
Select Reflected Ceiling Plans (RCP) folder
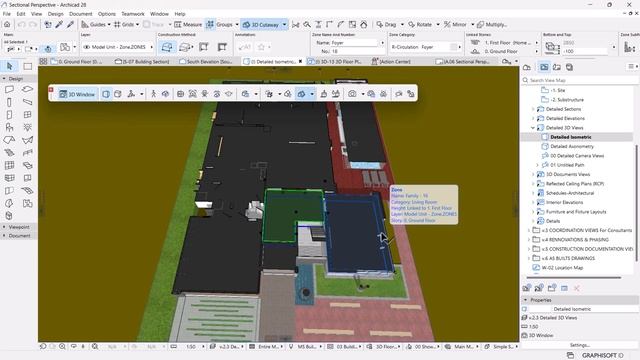575,184
